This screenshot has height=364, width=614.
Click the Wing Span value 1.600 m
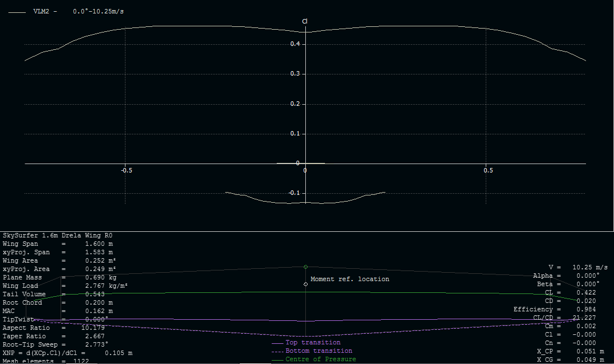pyautogui.click(x=99, y=244)
